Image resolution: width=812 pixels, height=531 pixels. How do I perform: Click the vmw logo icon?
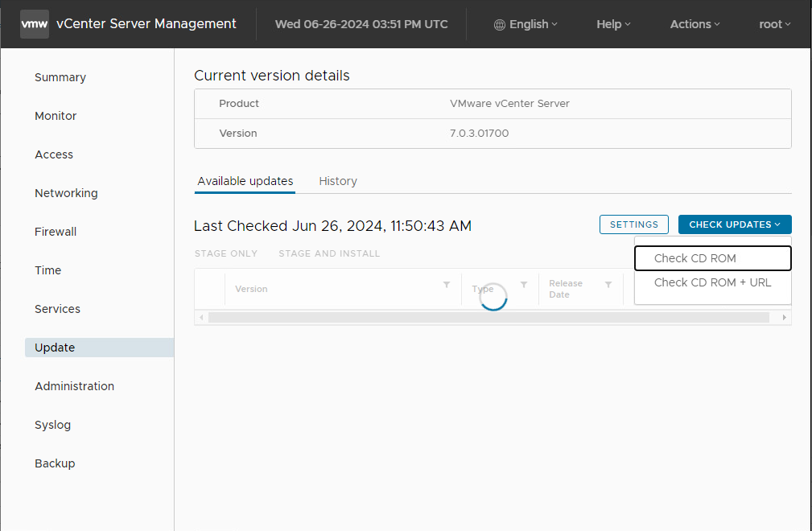coord(35,24)
